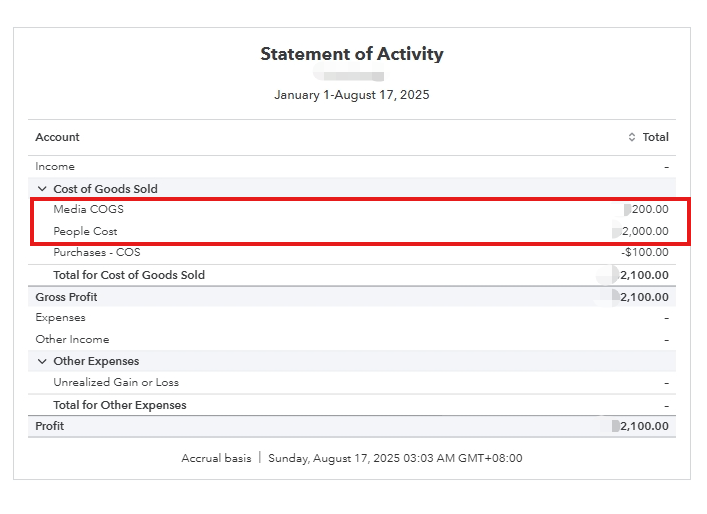Click the Media COGS amount 200.00

click(x=649, y=210)
